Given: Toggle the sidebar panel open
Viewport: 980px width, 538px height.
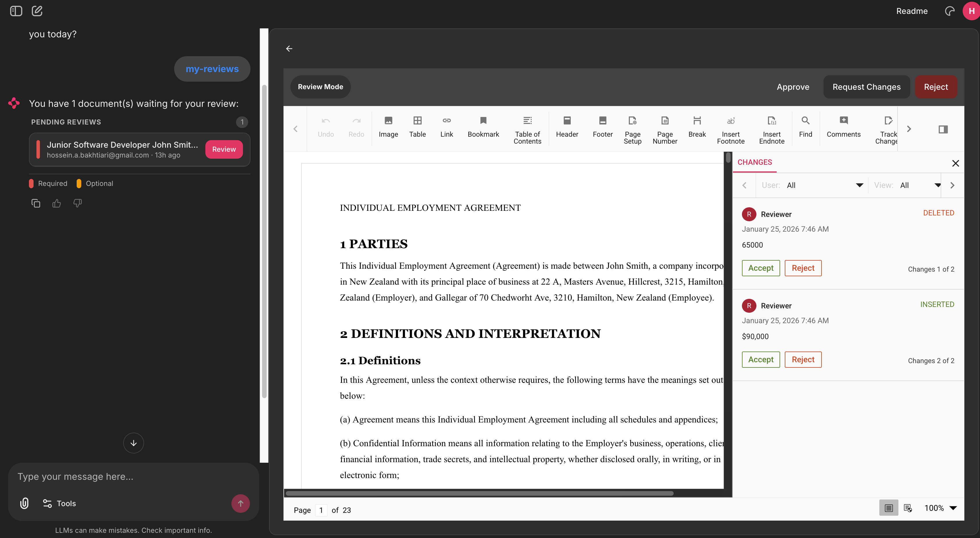Looking at the screenshot, I should [16, 11].
